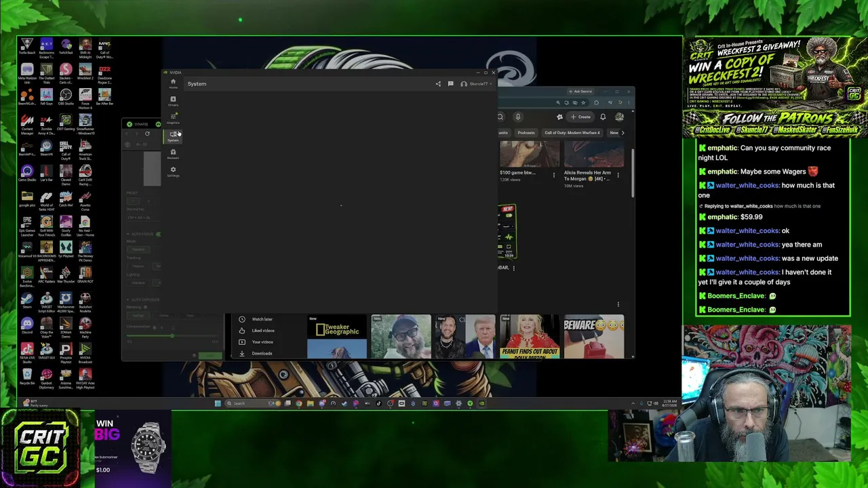Open 'Alicia Reveals Her Arm To Morgan' video title
The width and height of the screenshot is (868, 488).
pos(587,176)
